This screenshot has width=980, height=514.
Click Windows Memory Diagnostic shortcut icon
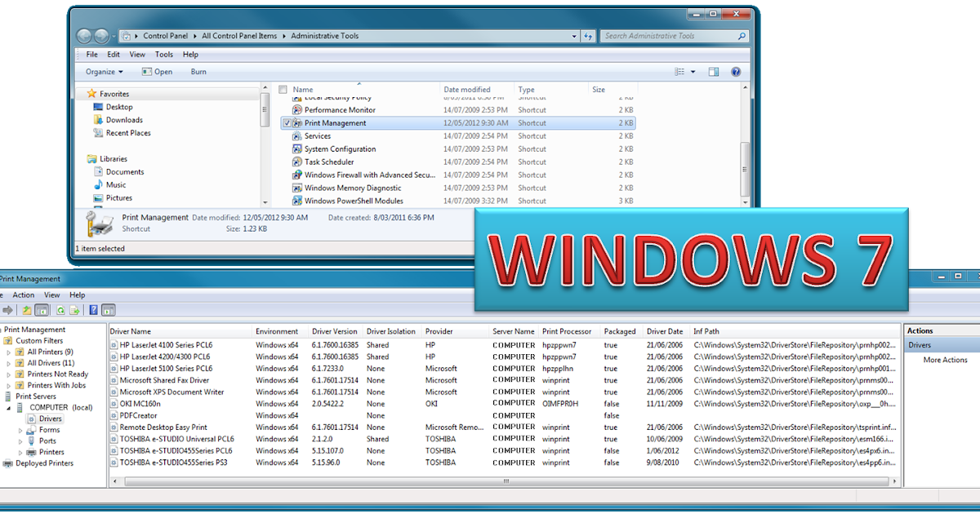298,188
